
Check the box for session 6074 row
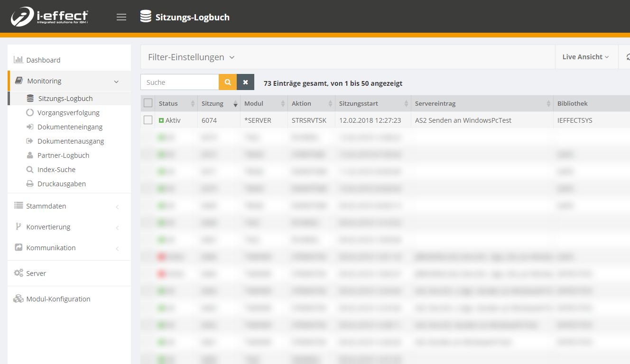148,120
